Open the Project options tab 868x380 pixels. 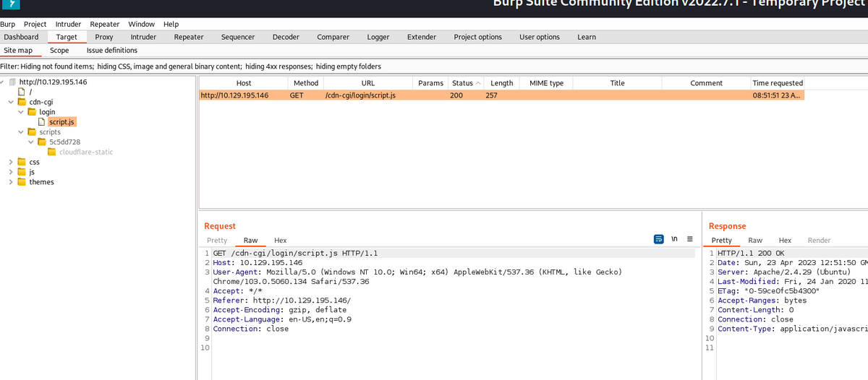pyautogui.click(x=477, y=37)
